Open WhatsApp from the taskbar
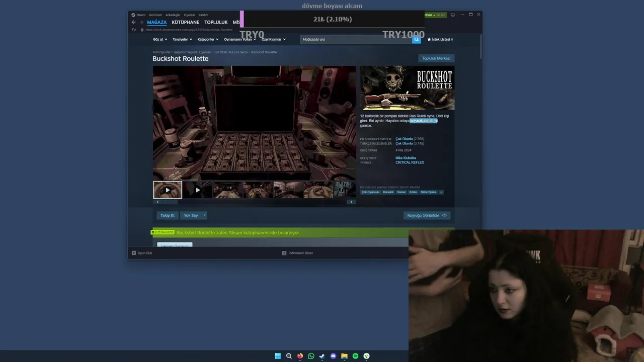 pyautogui.click(x=311, y=356)
